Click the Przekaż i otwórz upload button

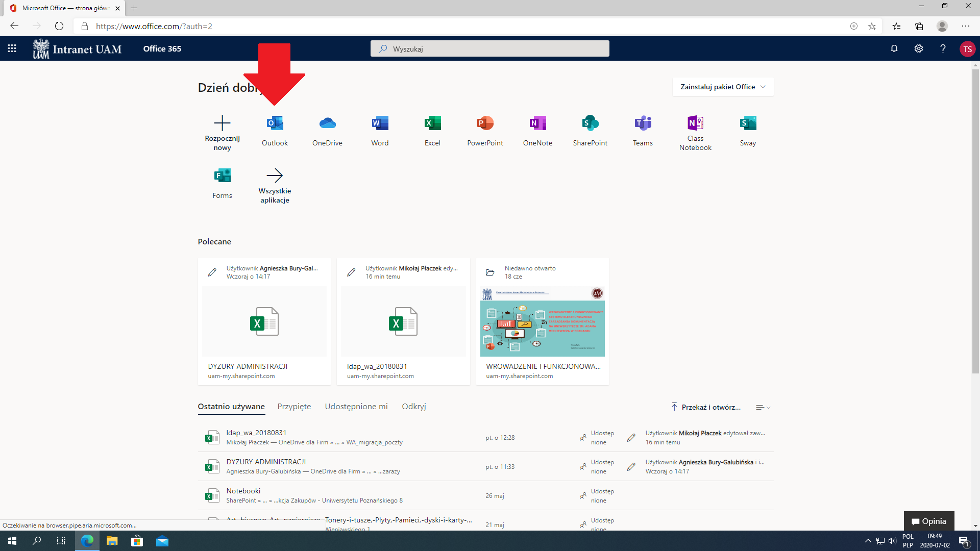[x=706, y=407]
